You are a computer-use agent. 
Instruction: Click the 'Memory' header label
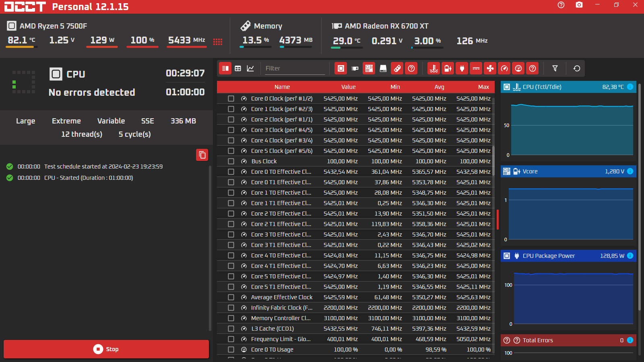(x=268, y=26)
